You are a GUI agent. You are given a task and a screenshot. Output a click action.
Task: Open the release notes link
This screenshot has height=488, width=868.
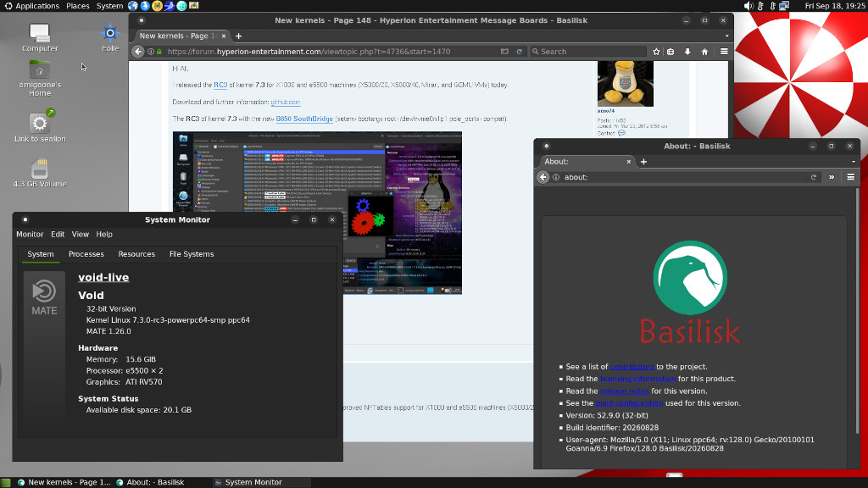click(625, 391)
